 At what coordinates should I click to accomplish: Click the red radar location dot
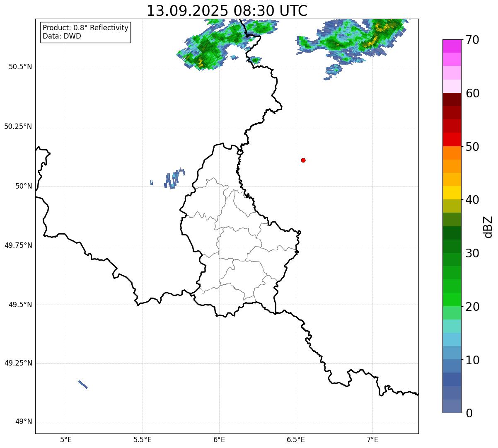[x=303, y=160]
